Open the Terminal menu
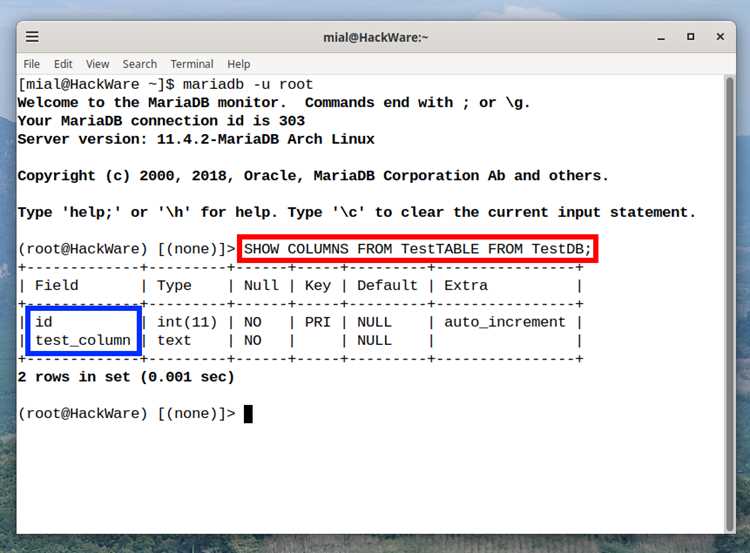The image size is (750, 553). [x=192, y=64]
